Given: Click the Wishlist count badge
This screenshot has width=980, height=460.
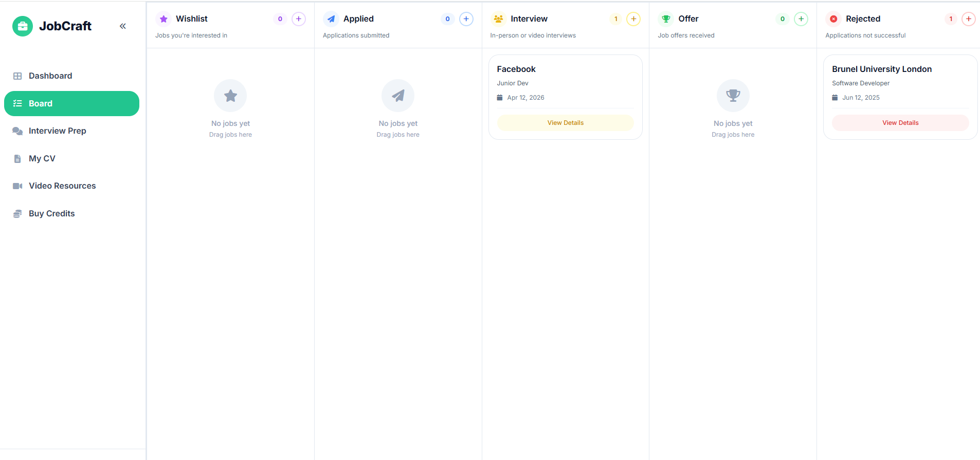Looking at the screenshot, I should point(280,19).
